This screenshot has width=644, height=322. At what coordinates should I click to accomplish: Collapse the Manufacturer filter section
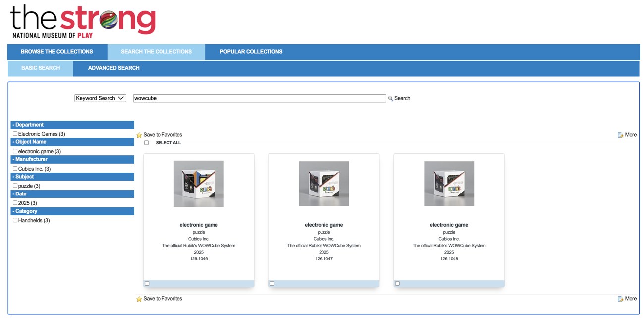(x=72, y=159)
